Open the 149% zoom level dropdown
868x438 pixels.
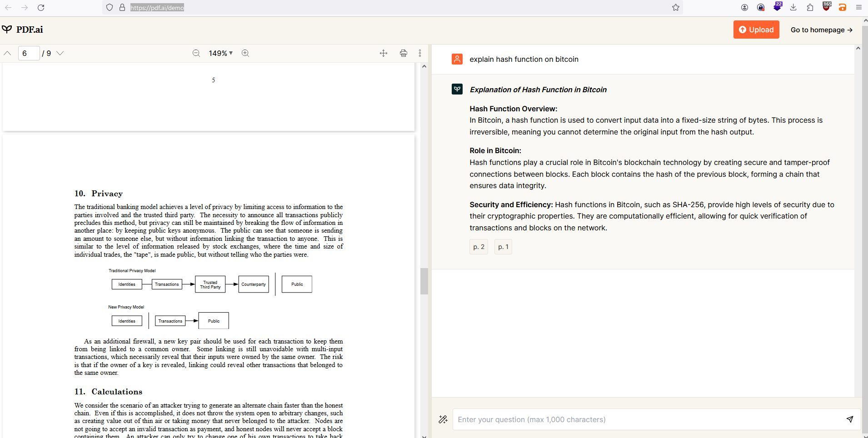pos(221,53)
